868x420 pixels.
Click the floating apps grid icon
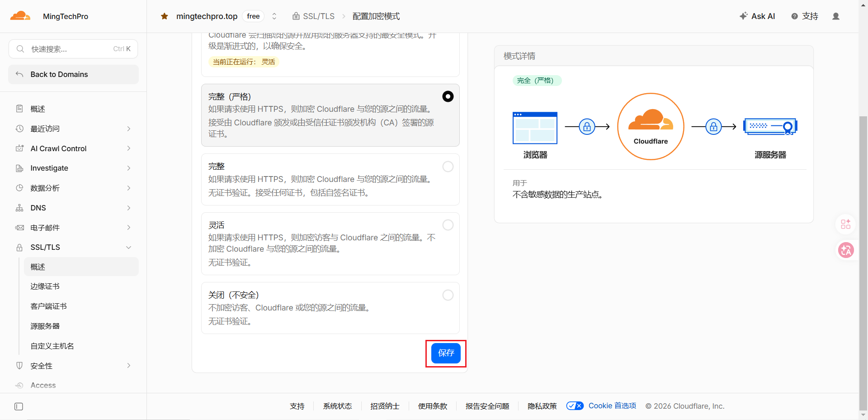click(846, 224)
